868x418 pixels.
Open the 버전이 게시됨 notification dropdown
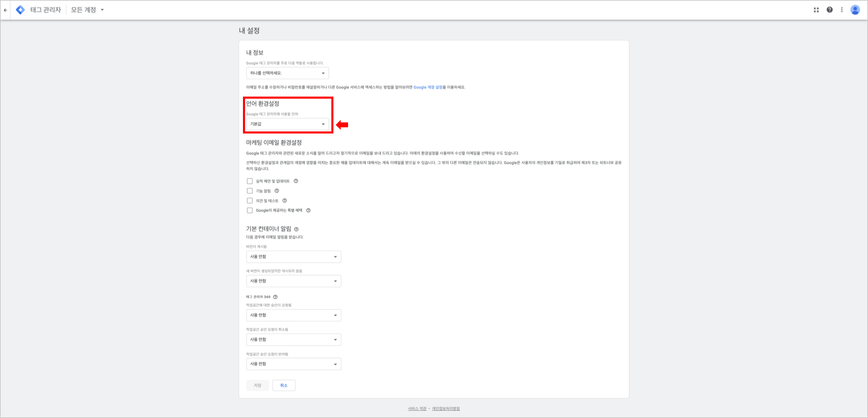tap(294, 257)
